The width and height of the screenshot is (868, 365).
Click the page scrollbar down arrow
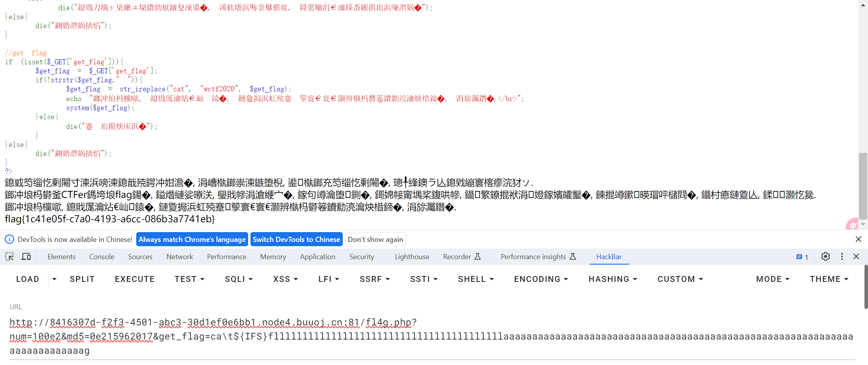pyautogui.click(x=863, y=224)
